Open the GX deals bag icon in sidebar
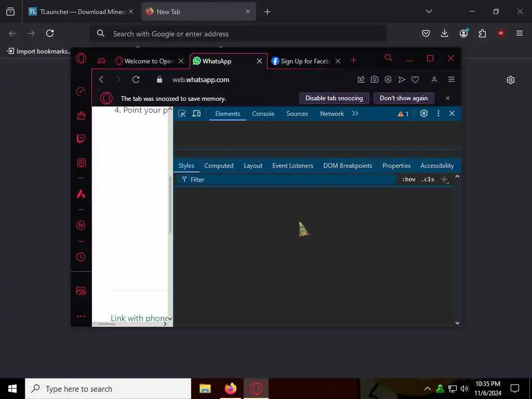The image size is (532, 399). tap(81, 115)
